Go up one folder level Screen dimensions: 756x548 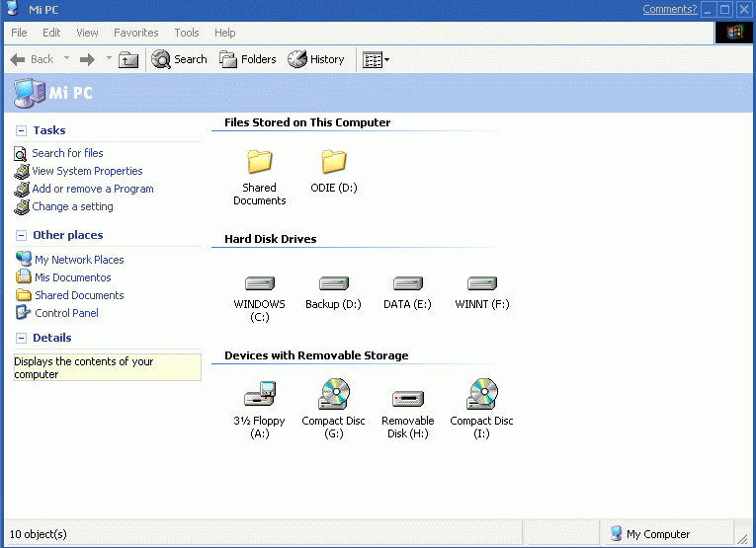click(x=128, y=59)
